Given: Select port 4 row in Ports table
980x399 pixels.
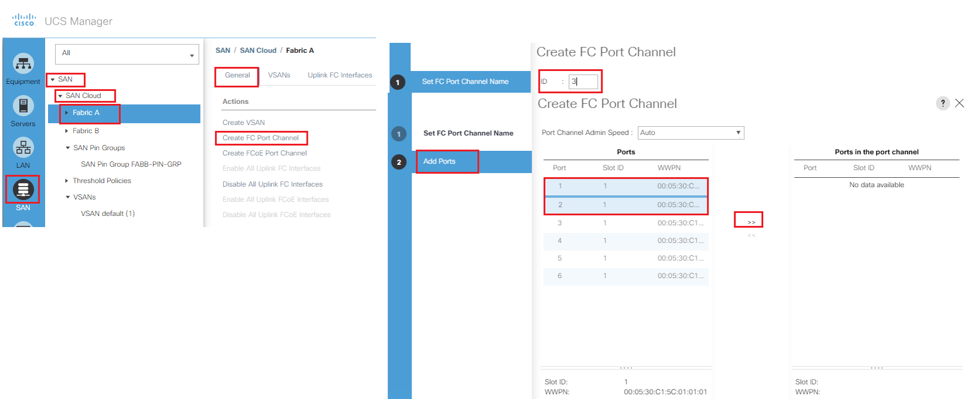Looking at the screenshot, I should [x=626, y=241].
